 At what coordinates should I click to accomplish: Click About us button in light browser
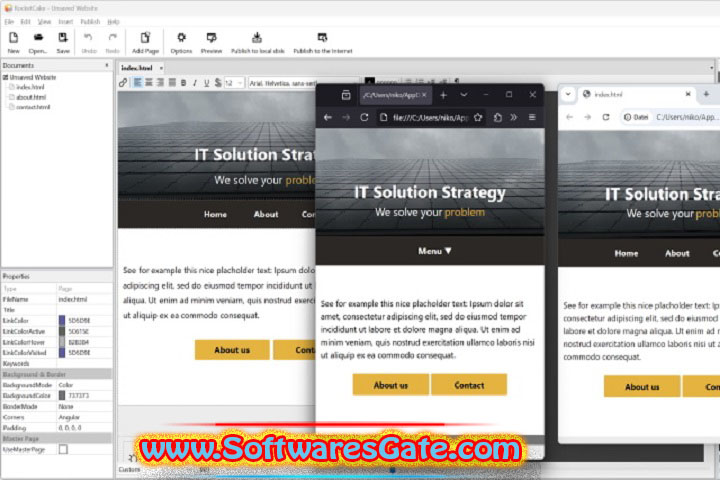642,387
